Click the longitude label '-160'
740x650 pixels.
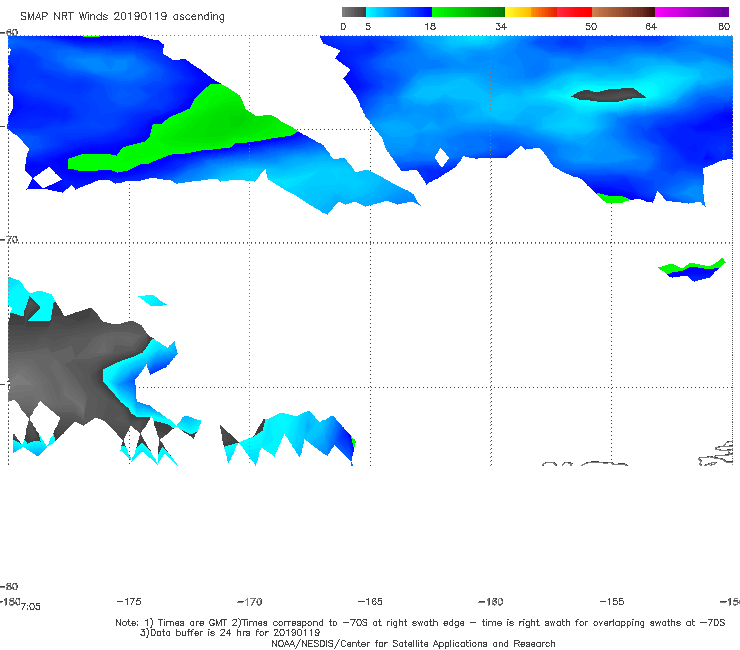[x=491, y=601]
